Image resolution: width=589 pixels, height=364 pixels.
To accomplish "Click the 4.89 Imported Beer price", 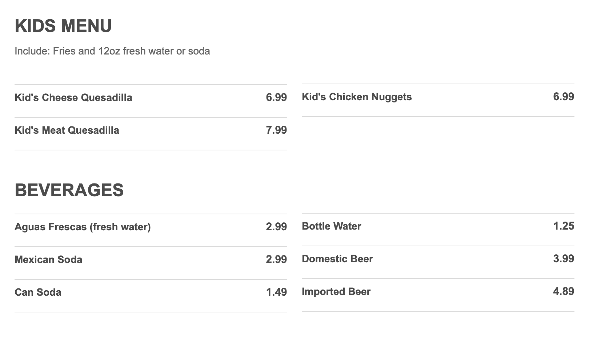I will (x=564, y=291).
